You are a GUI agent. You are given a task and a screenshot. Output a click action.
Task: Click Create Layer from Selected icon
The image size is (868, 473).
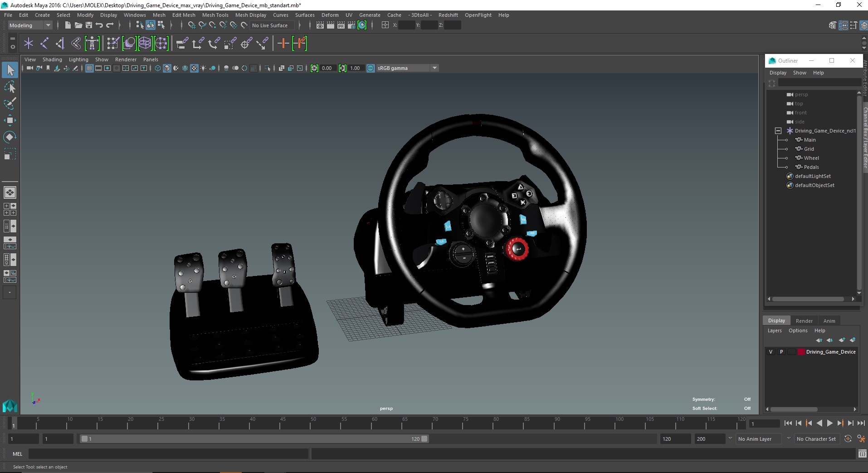(853, 340)
